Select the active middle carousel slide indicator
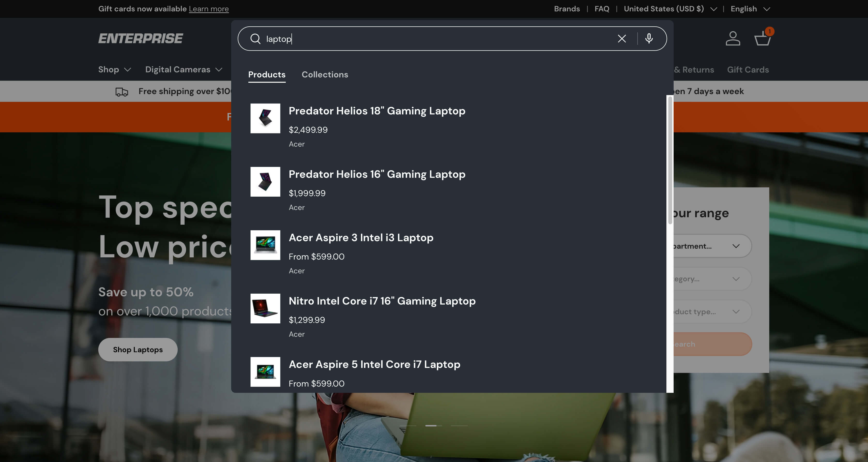Image resolution: width=868 pixels, height=462 pixels. click(433, 426)
